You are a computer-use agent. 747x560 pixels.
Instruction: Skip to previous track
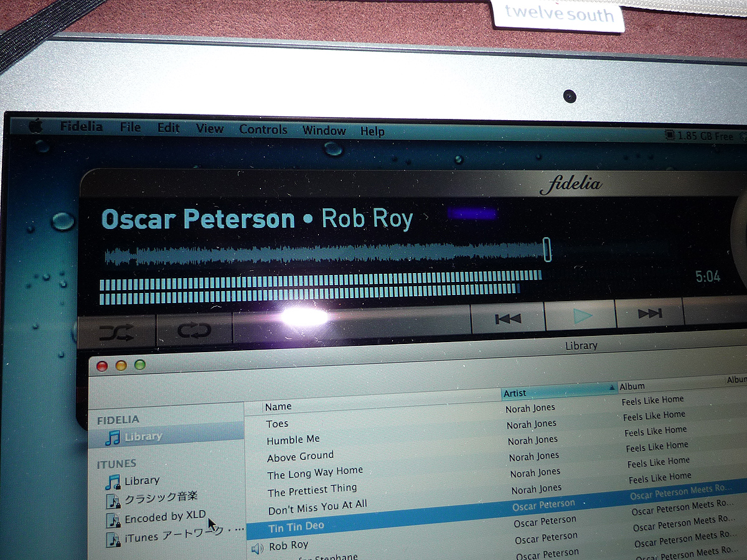[508, 319]
